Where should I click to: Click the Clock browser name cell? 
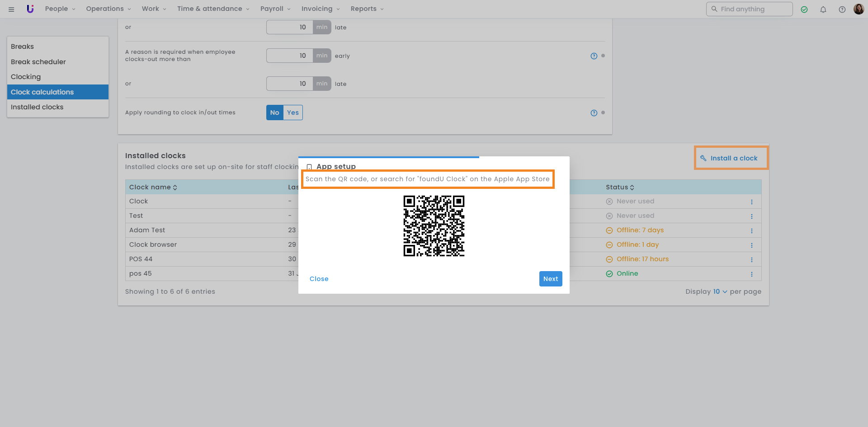pyautogui.click(x=153, y=244)
